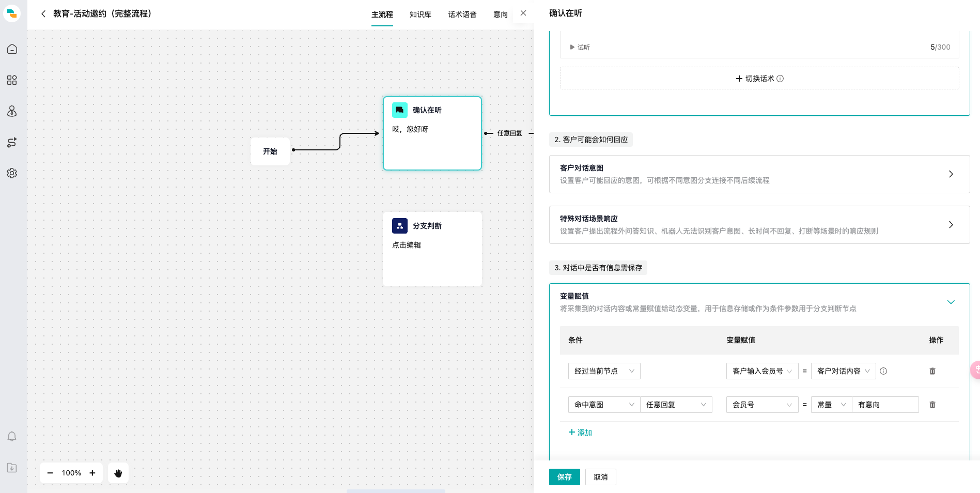Delete the 命中意图 assignment row

[932, 405]
